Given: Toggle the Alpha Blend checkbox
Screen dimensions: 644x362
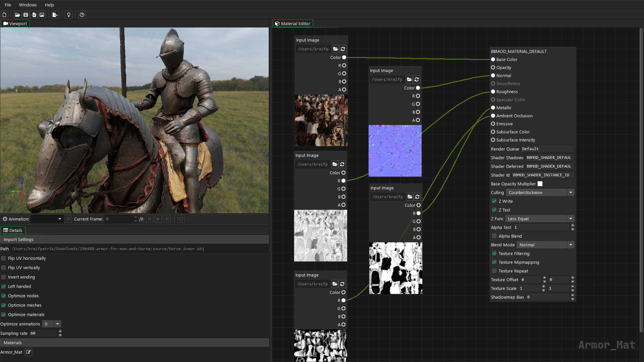Looking at the screenshot, I should (x=494, y=236).
